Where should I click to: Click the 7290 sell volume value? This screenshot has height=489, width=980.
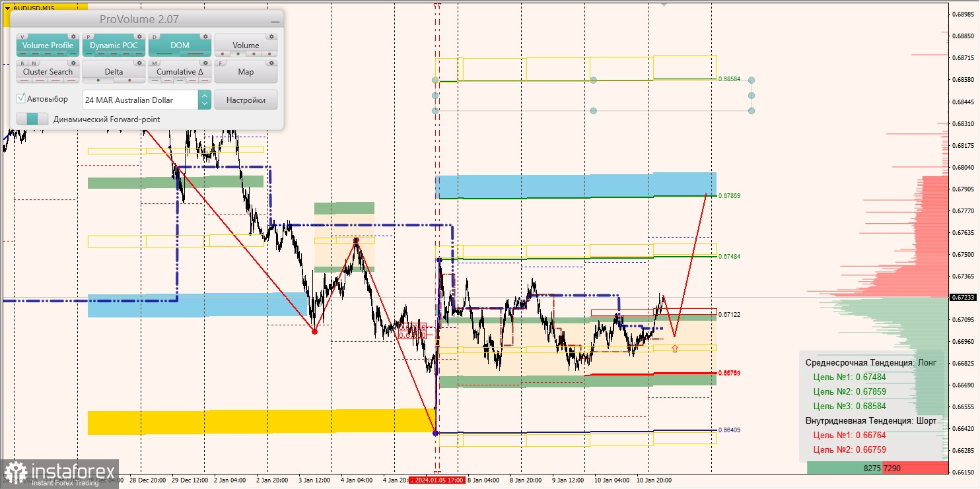[892, 469]
